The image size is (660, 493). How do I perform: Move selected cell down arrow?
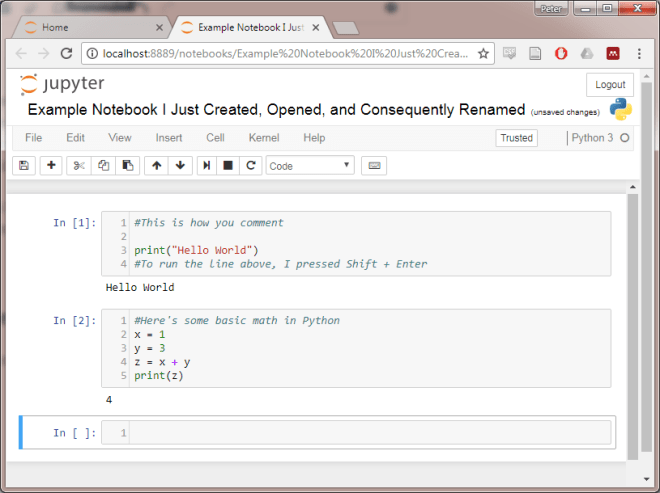180,165
